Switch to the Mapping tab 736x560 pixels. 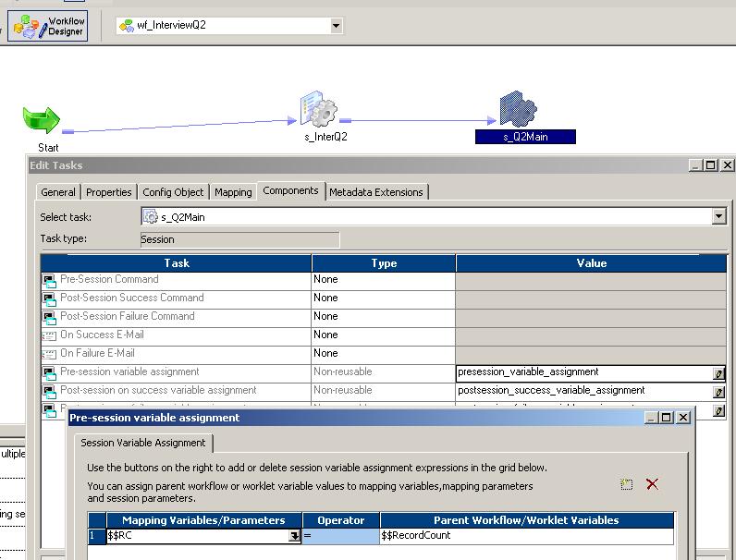[233, 192]
